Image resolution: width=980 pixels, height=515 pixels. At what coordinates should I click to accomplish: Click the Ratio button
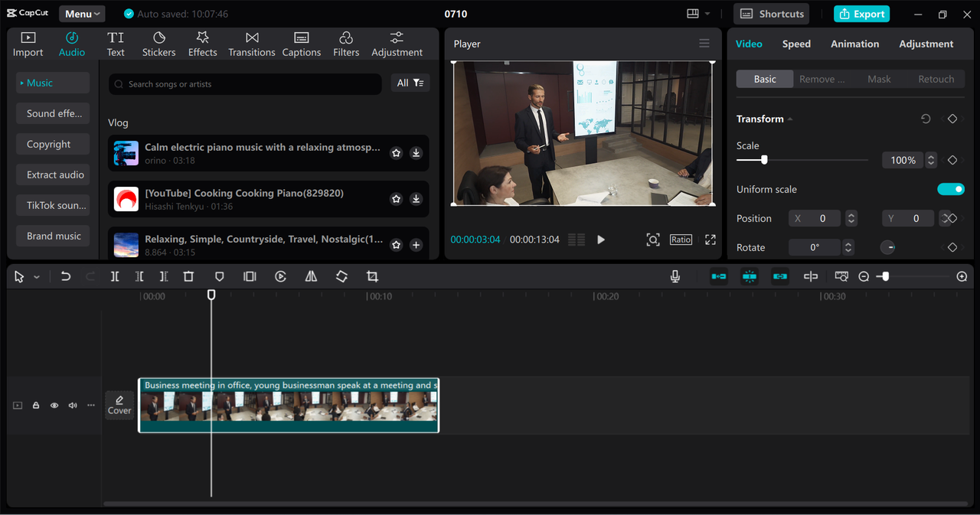click(x=681, y=240)
